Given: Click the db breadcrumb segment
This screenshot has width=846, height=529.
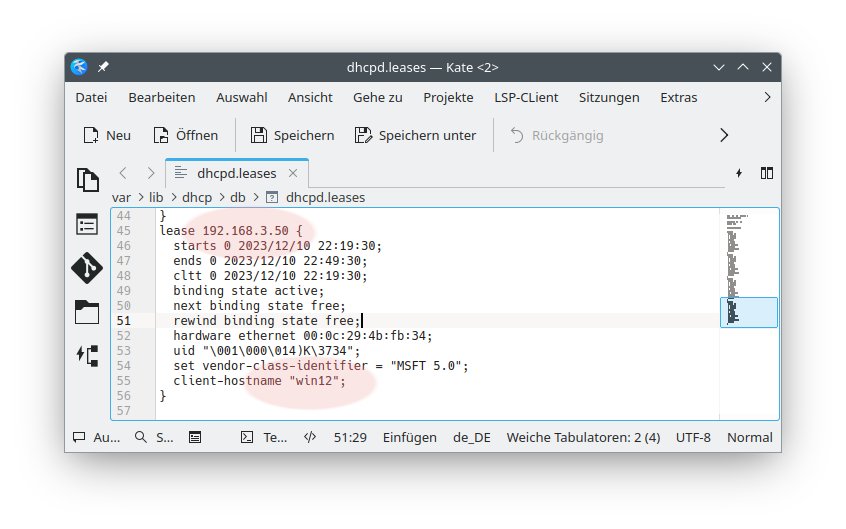Looking at the screenshot, I should [x=238, y=198].
